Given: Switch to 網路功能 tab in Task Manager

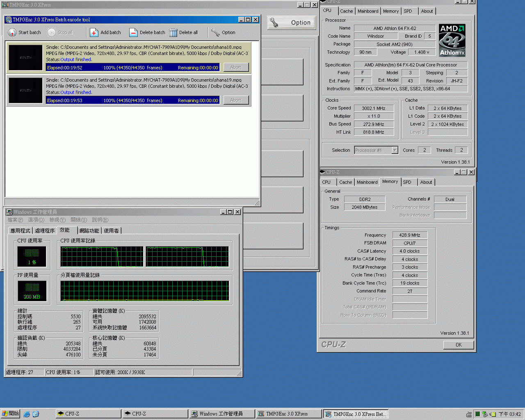Looking at the screenshot, I should 89,231.
